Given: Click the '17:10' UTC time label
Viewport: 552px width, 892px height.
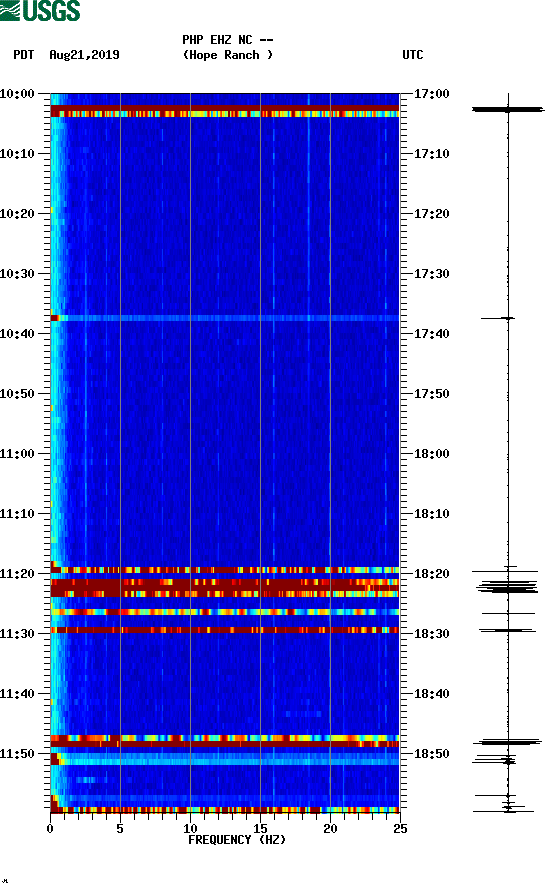Looking at the screenshot, I should click(431, 154).
